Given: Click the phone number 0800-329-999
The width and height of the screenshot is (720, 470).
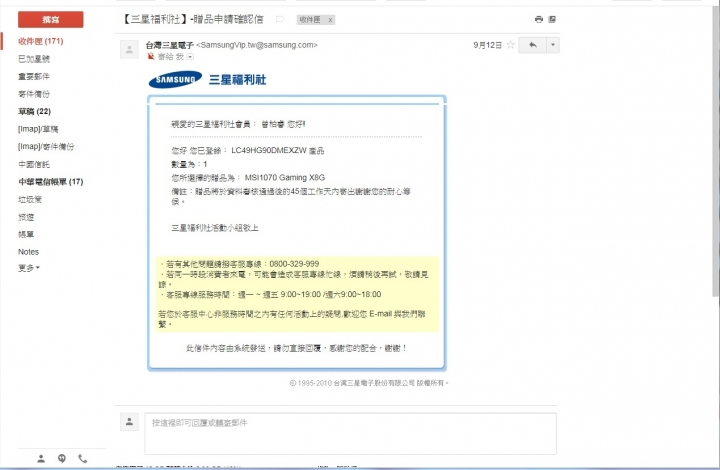Looking at the screenshot, I should (x=294, y=264).
